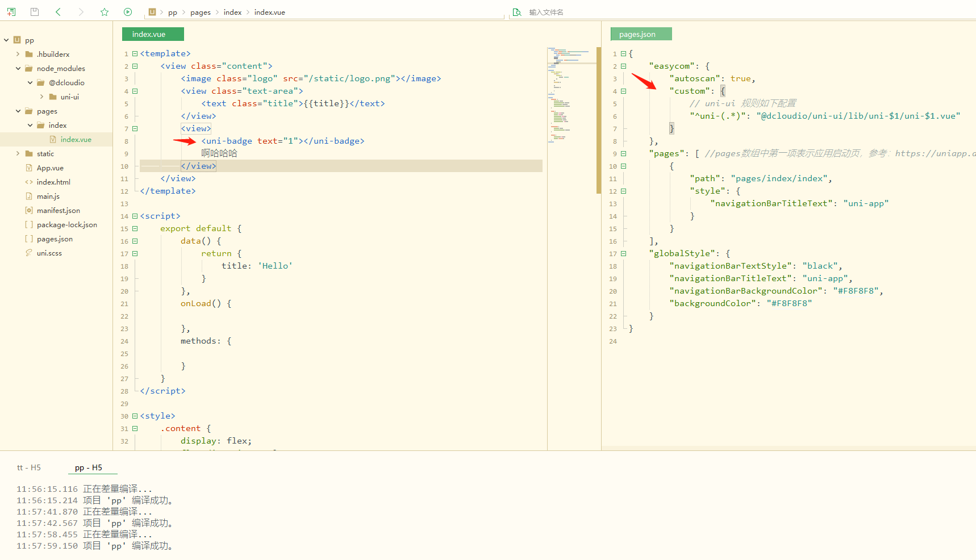Go back with the left arrow icon

tap(58, 12)
